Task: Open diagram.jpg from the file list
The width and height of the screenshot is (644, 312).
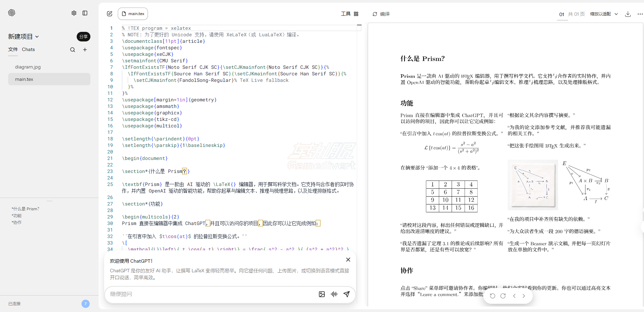Action: 28,67
